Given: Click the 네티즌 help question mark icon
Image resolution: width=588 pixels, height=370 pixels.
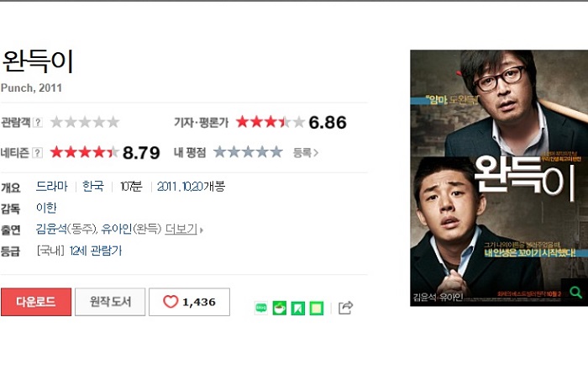Looking at the screenshot, I should [x=37, y=153].
